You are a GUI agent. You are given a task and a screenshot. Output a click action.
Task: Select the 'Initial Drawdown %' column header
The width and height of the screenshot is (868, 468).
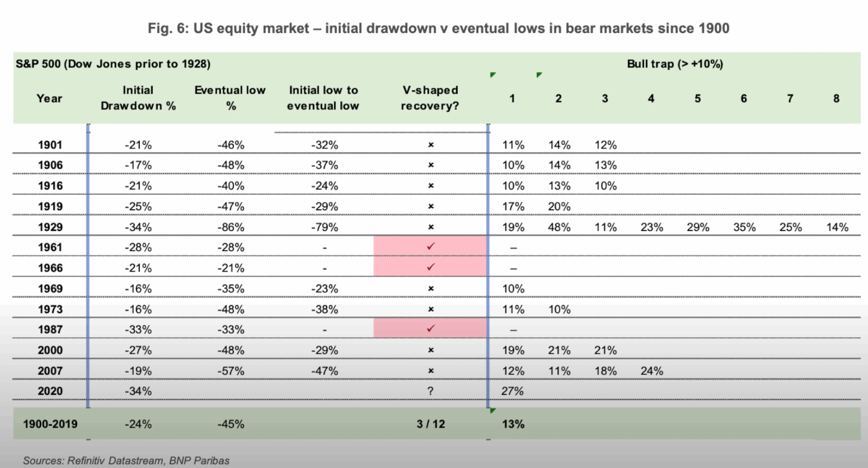(138, 98)
